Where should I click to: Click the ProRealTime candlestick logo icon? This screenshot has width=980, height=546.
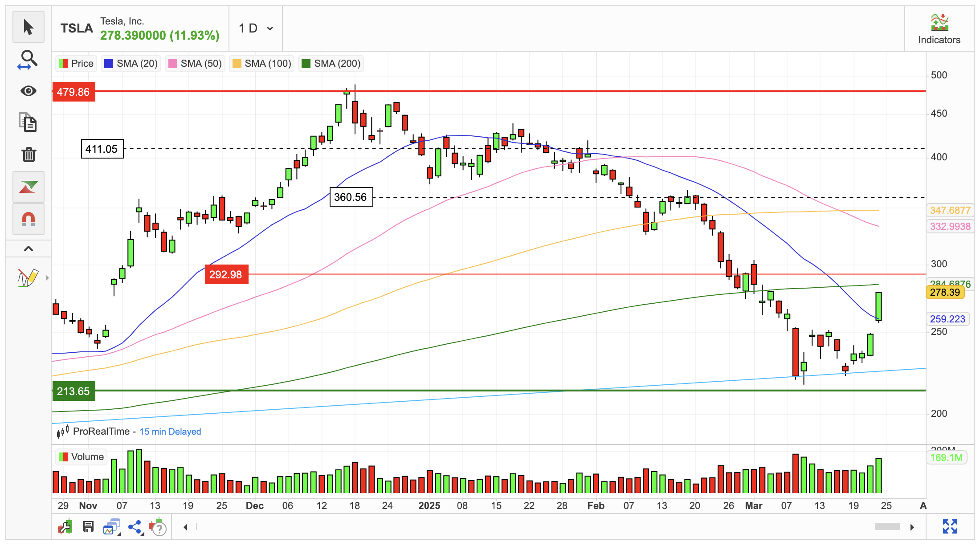pos(63,431)
